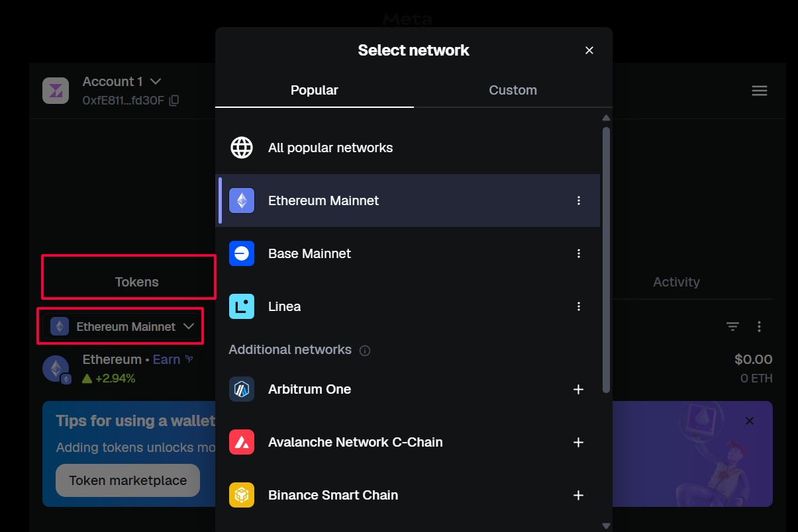Click the Arbitrum One logo
Image resolution: width=798 pixels, height=532 pixels.
click(x=242, y=389)
